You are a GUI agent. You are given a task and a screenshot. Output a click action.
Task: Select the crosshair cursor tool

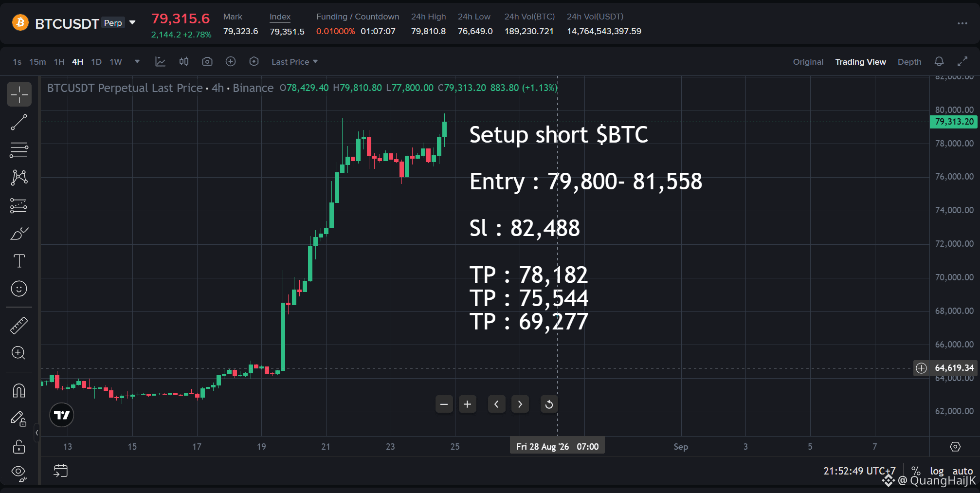tap(19, 94)
